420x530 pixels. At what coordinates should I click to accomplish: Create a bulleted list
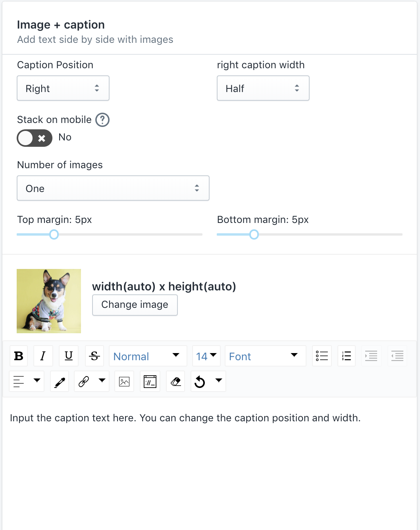point(322,356)
